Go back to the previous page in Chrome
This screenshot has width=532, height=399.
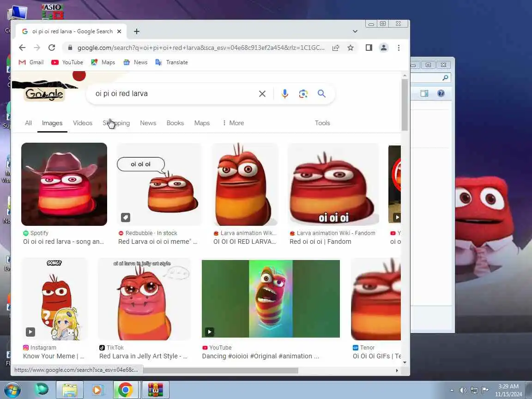click(22, 48)
